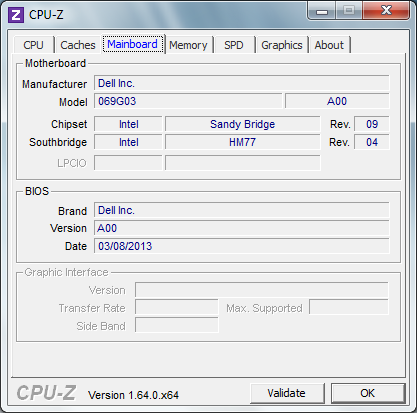Click the Manufacturer label

[54, 84]
